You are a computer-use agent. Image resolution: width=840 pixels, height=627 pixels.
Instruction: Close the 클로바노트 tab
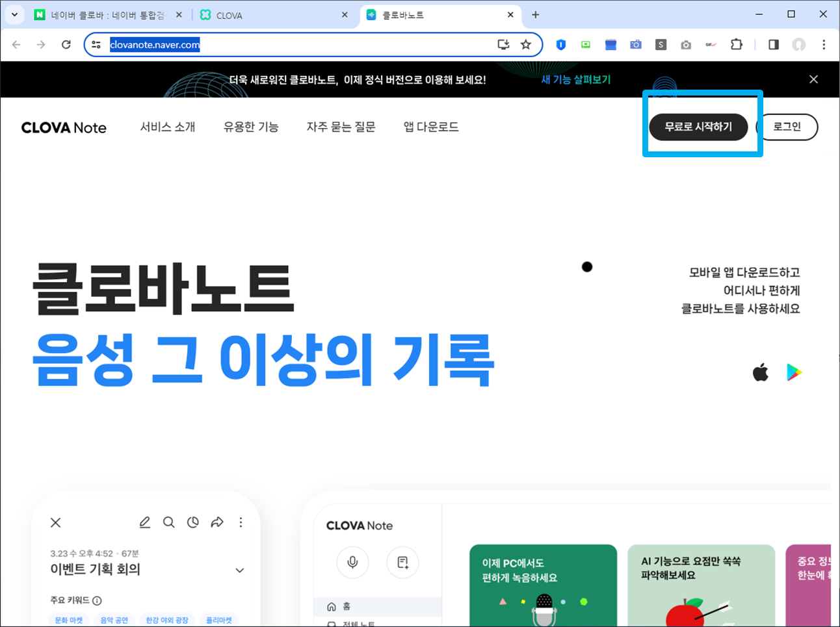tap(510, 14)
